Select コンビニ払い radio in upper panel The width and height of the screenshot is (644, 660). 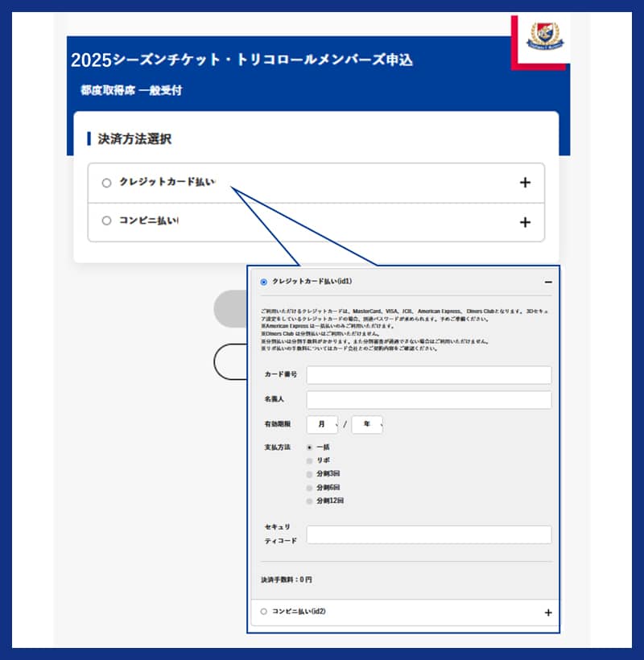pyautogui.click(x=106, y=221)
